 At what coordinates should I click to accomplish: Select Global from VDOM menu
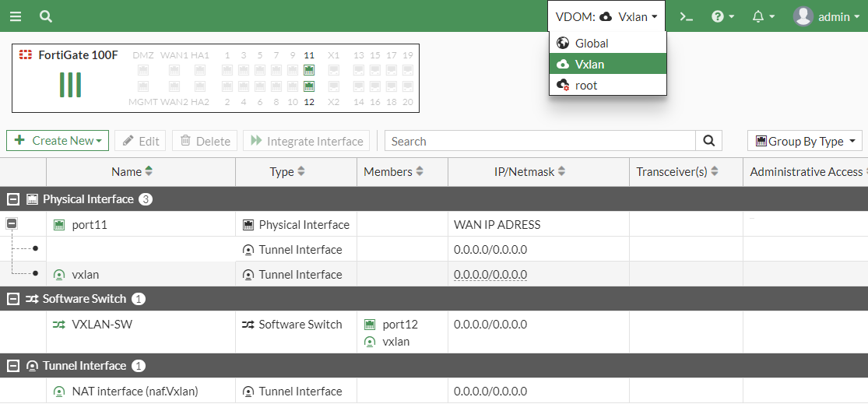(x=592, y=44)
